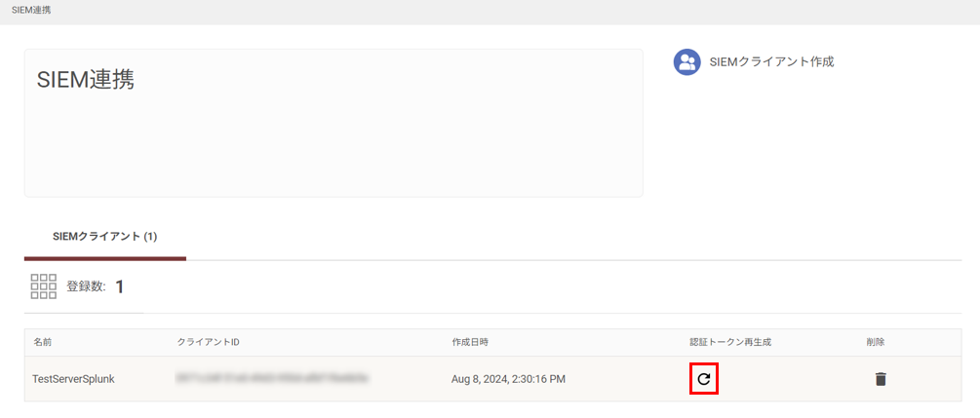Click the registration count number 1
Screen dimensions: 980x418
pyautogui.click(x=119, y=286)
